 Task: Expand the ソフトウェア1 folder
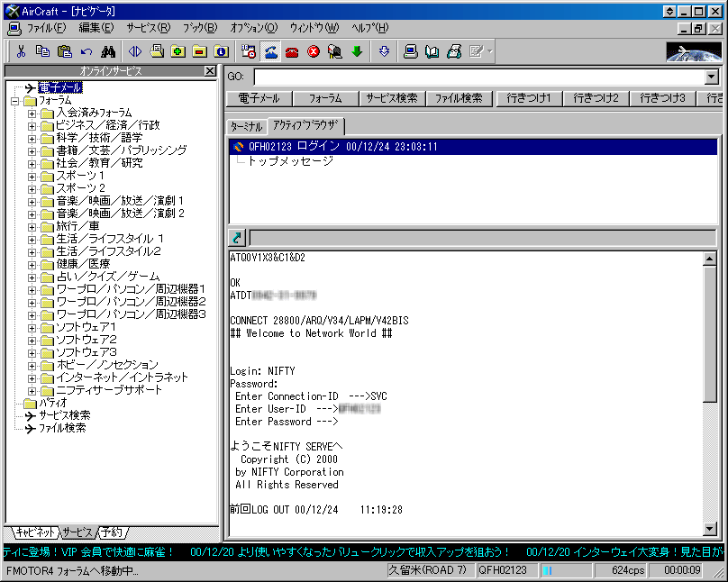(x=32, y=328)
